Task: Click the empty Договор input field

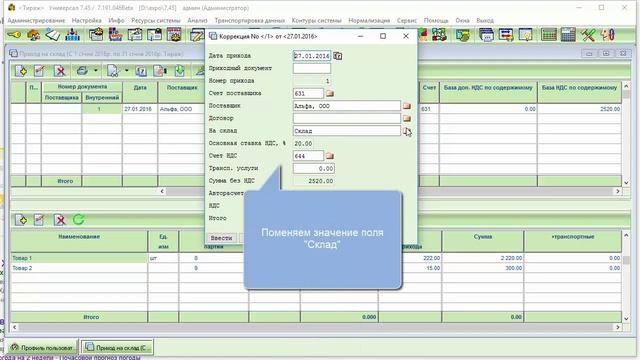Action: coord(347,118)
